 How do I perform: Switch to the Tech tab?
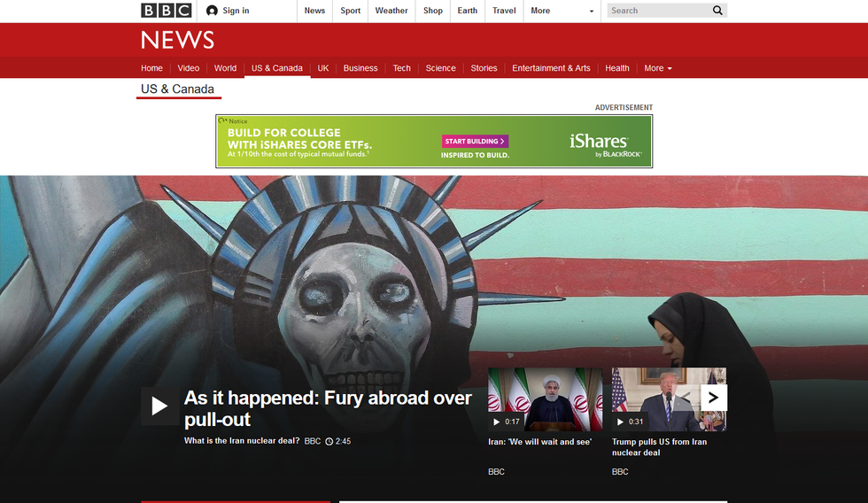tap(402, 68)
